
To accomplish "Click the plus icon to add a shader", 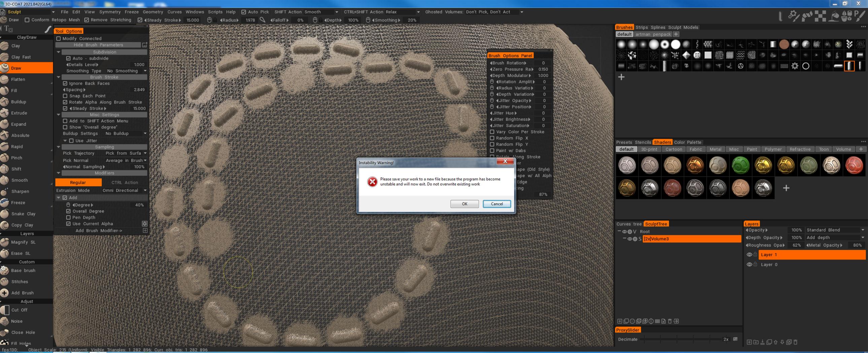I will point(786,188).
